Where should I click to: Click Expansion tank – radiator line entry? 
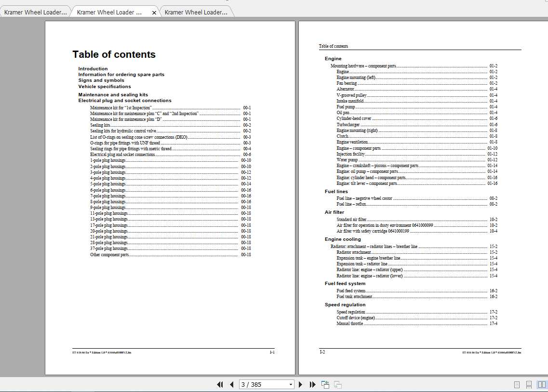(x=417, y=264)
